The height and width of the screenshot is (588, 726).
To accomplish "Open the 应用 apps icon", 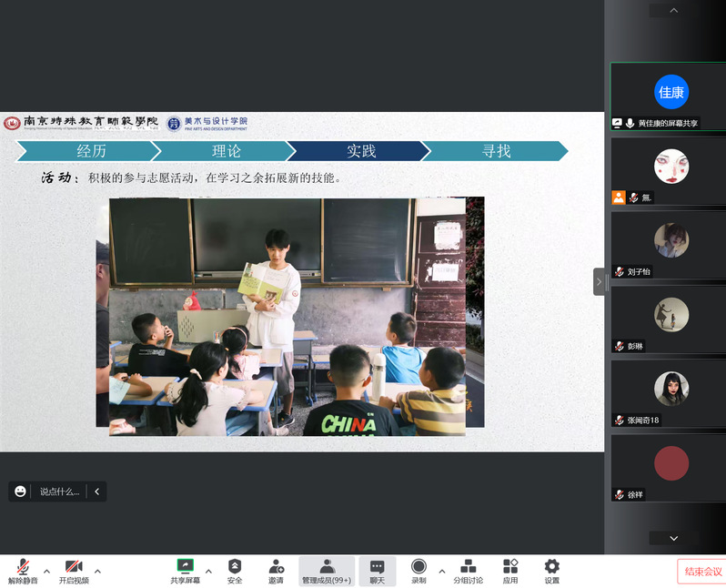I will click(510, 570).
